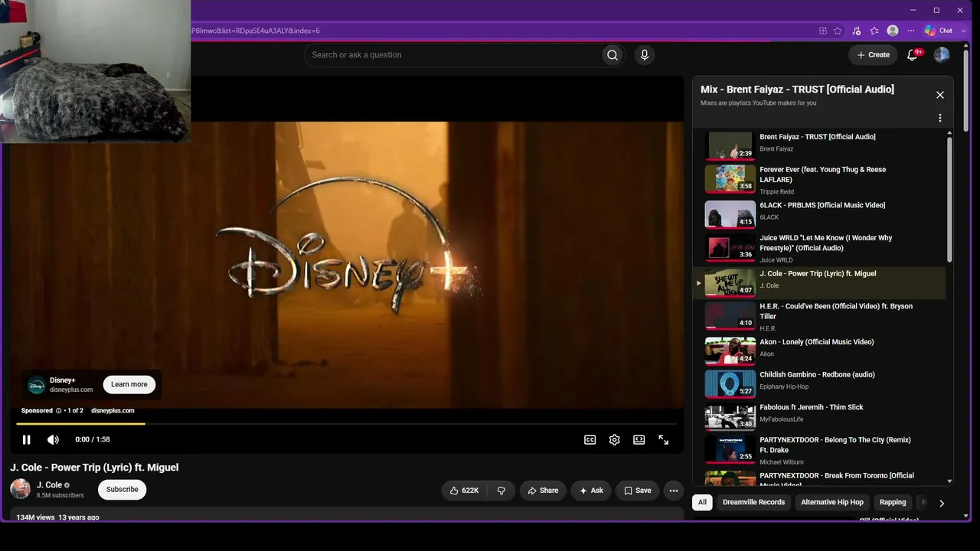Open the browser profile icon

click(893, 31)
